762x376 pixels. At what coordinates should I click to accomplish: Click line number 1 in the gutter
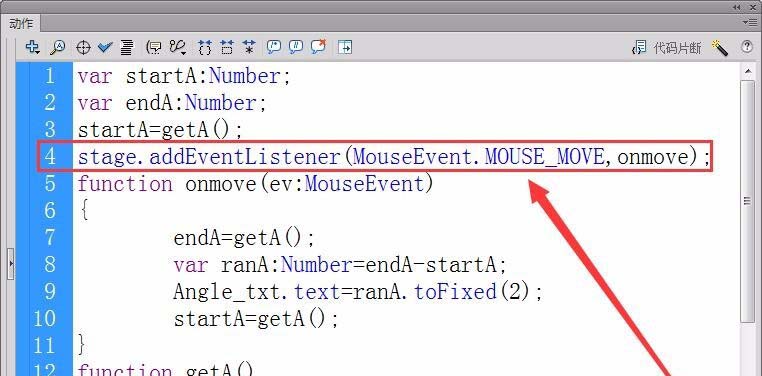coord(50,76)
